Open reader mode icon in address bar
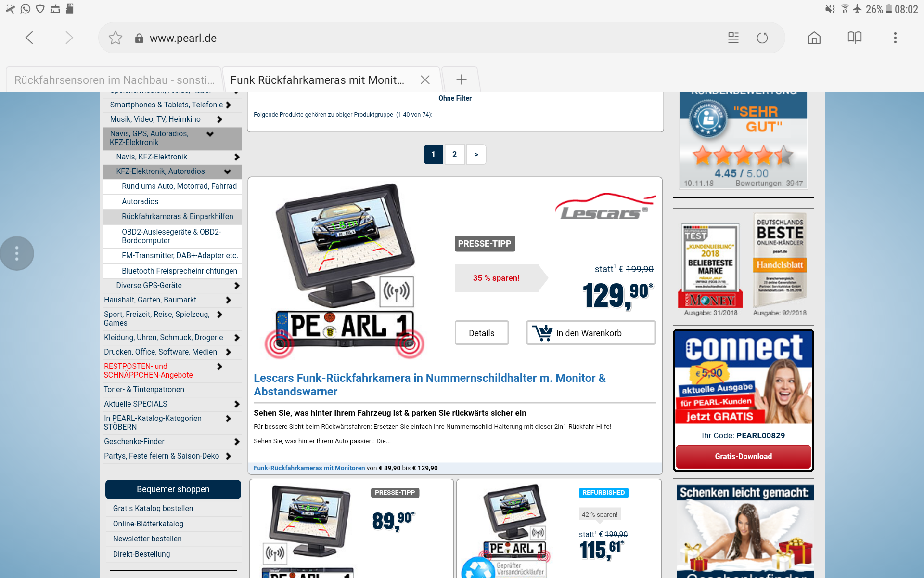924x578 pixels. coord(733,38)
